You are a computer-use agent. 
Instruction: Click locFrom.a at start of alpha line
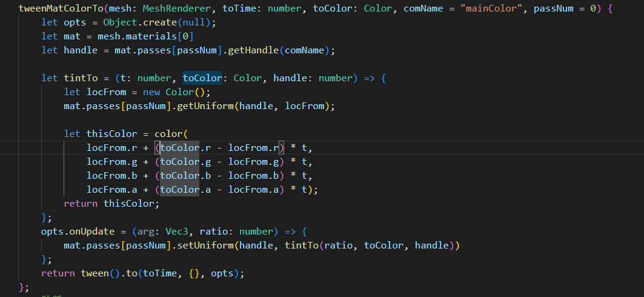(x=111, y=190)
